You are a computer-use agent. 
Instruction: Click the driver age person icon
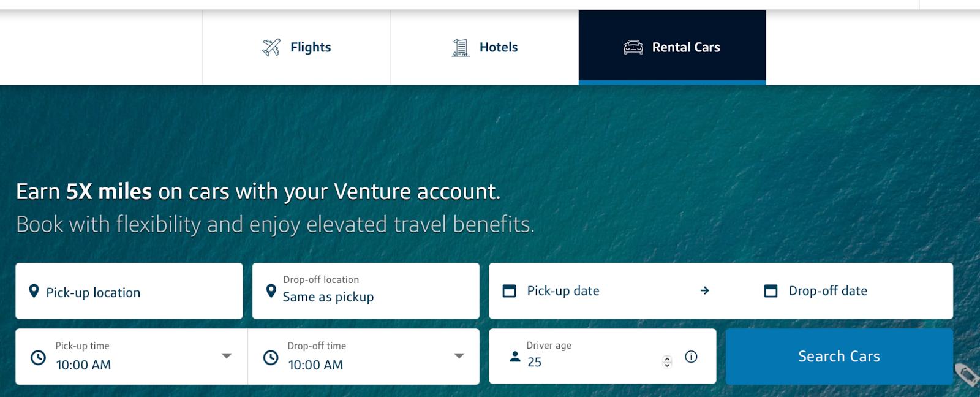[x=515, y=357]
